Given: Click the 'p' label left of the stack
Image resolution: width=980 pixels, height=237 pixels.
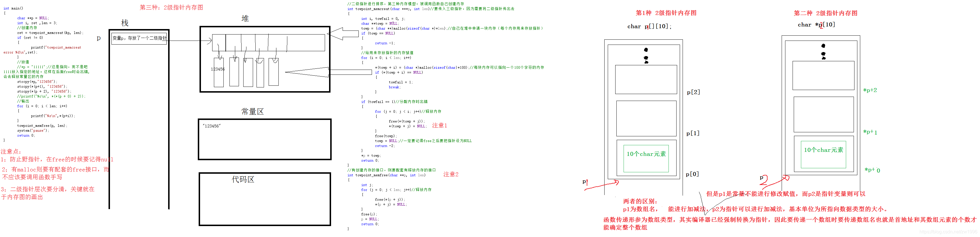Looking at the screenshot, I should click(x=99, y=38).
